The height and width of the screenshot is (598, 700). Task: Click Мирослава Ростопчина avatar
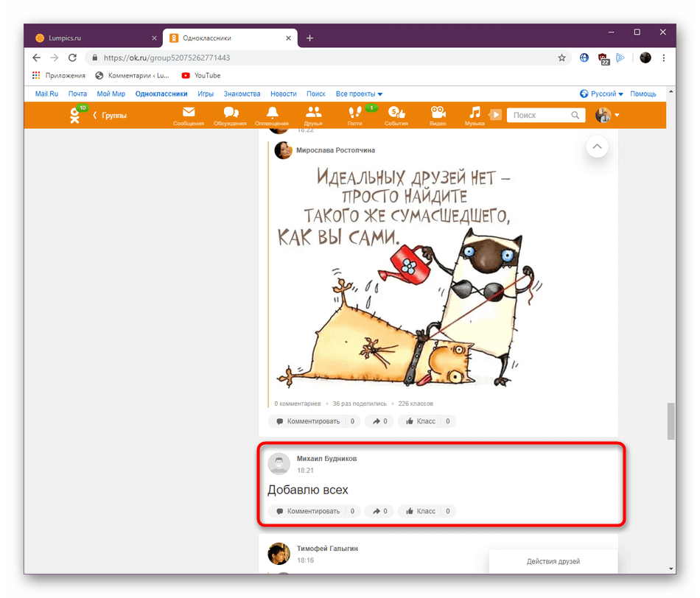coord(283,150)
